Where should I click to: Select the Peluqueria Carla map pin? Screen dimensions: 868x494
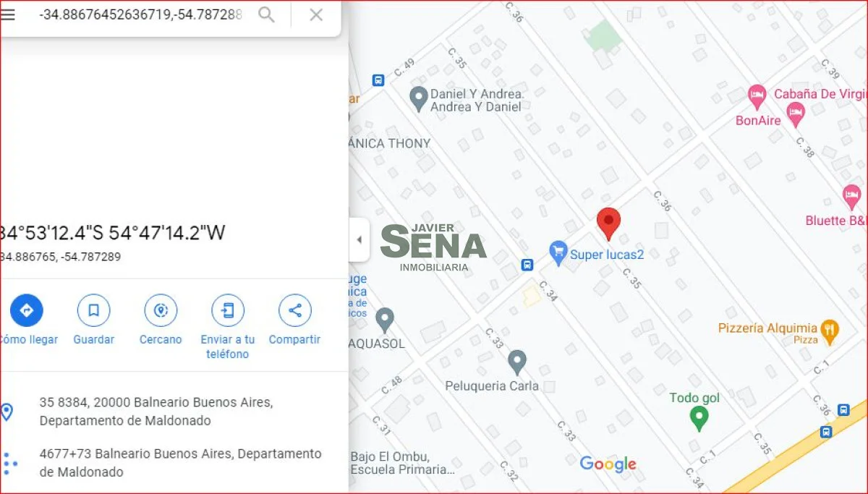[516, 362]
